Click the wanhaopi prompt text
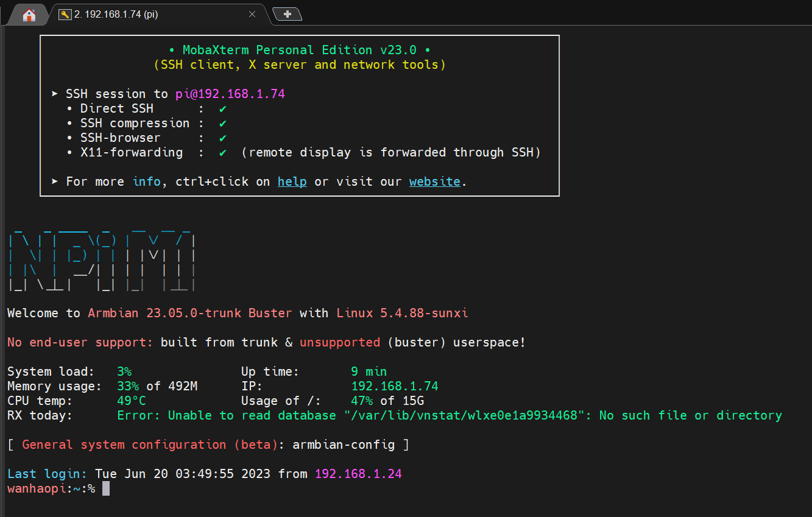 tap(37, 488)
